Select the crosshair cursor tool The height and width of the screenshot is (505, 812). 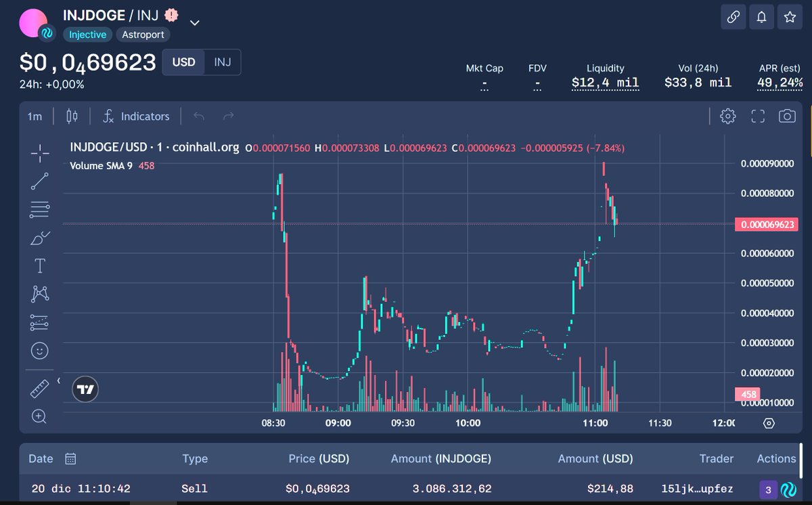click(x=40, y=153)
